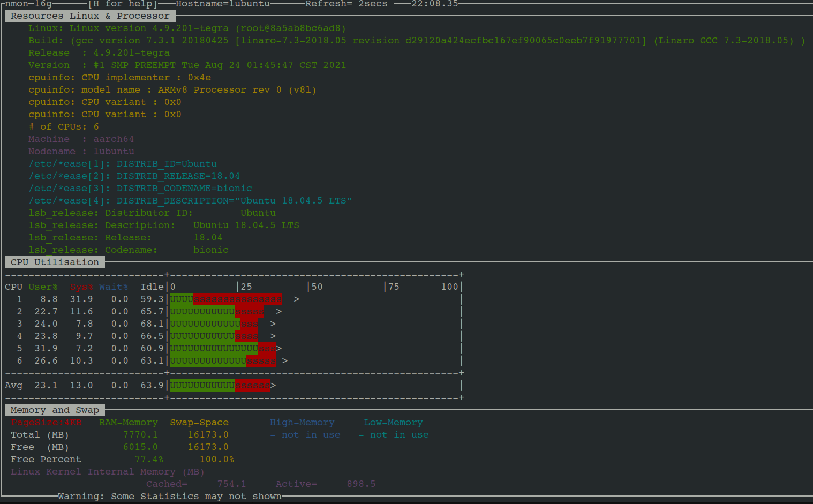Click the 'Refresh= 2secs' indicator

[346, 4]
